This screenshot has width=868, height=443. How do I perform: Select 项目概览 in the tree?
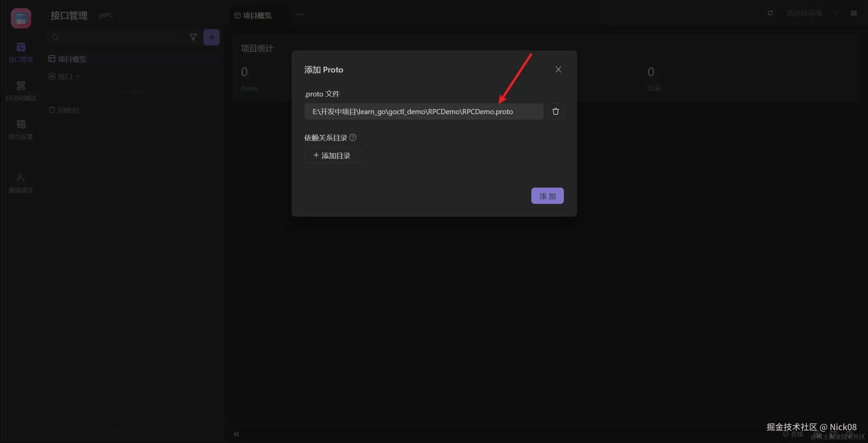point(72,59)
